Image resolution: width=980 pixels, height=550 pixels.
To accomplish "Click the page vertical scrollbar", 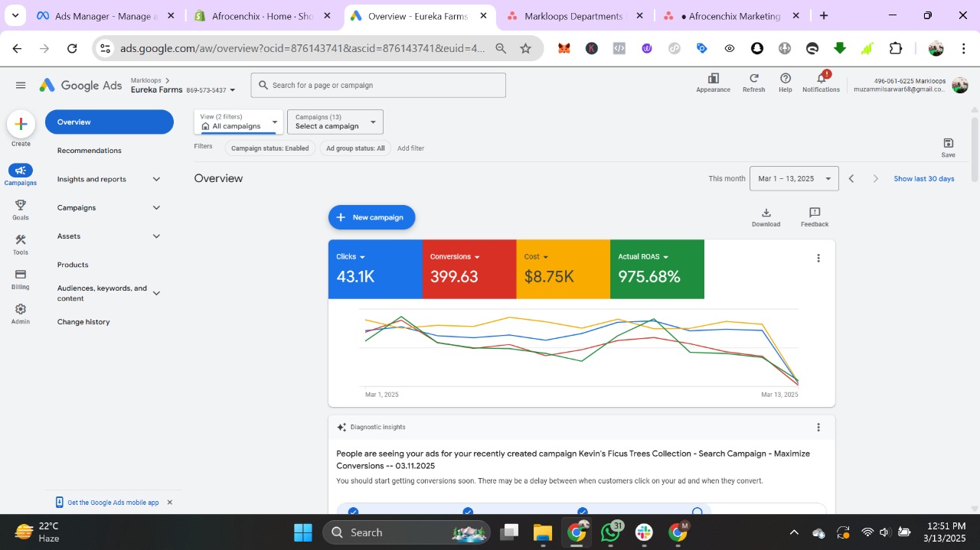I will click(x=975, y=150).
